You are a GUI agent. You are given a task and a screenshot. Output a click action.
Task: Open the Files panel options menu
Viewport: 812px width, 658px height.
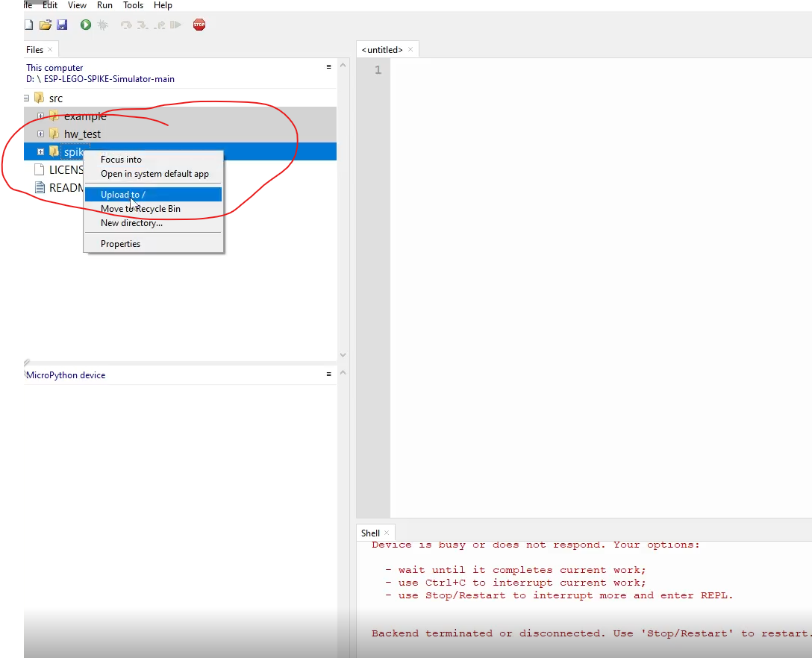pos(328,66)
